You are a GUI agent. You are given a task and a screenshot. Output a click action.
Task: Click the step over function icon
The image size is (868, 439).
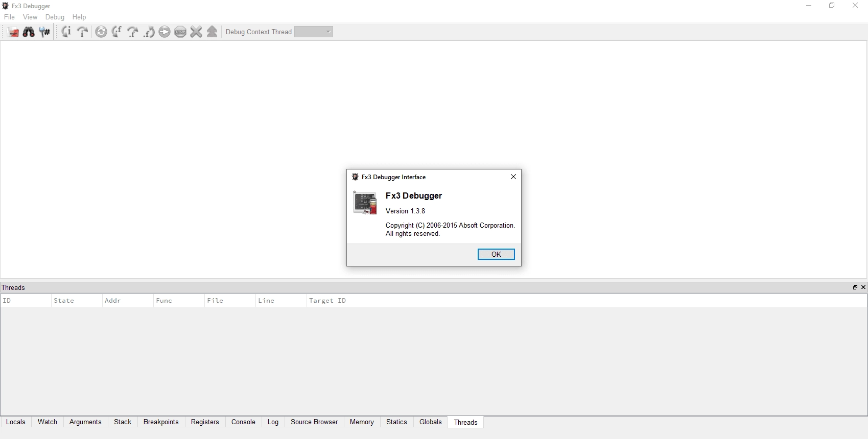133,32
